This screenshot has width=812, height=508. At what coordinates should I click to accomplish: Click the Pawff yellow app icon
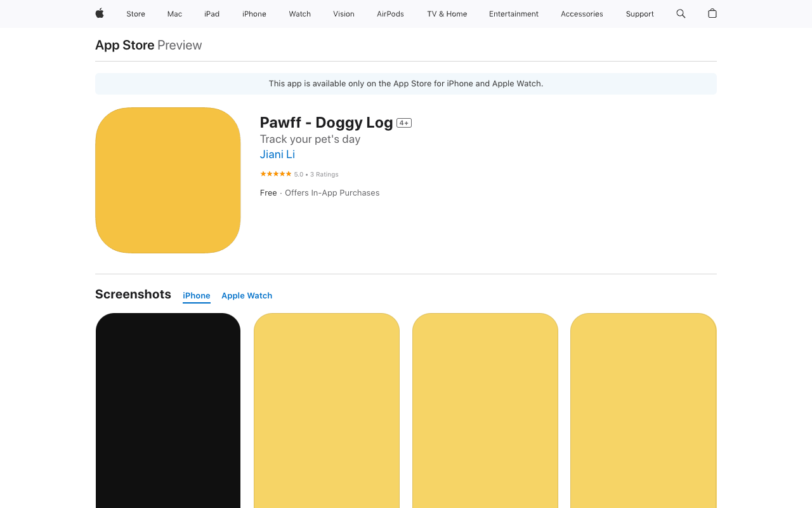click(x=168, y=180)
